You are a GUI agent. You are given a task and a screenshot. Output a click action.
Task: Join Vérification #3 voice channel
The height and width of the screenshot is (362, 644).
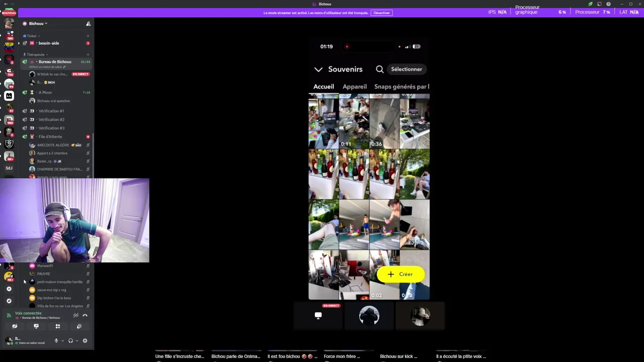pos(56,128)
